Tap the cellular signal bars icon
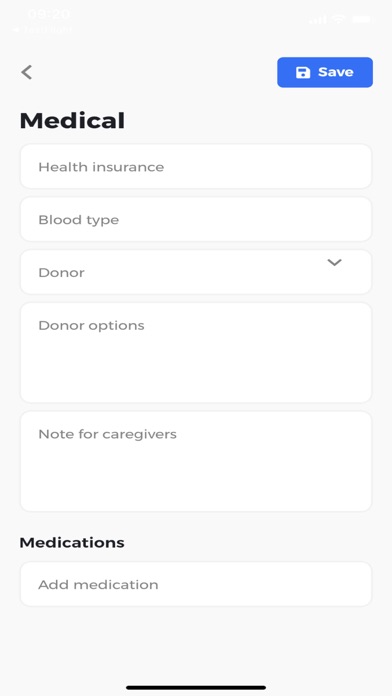The width and height of the screenshot is (392, 696). tap(318, 19)
